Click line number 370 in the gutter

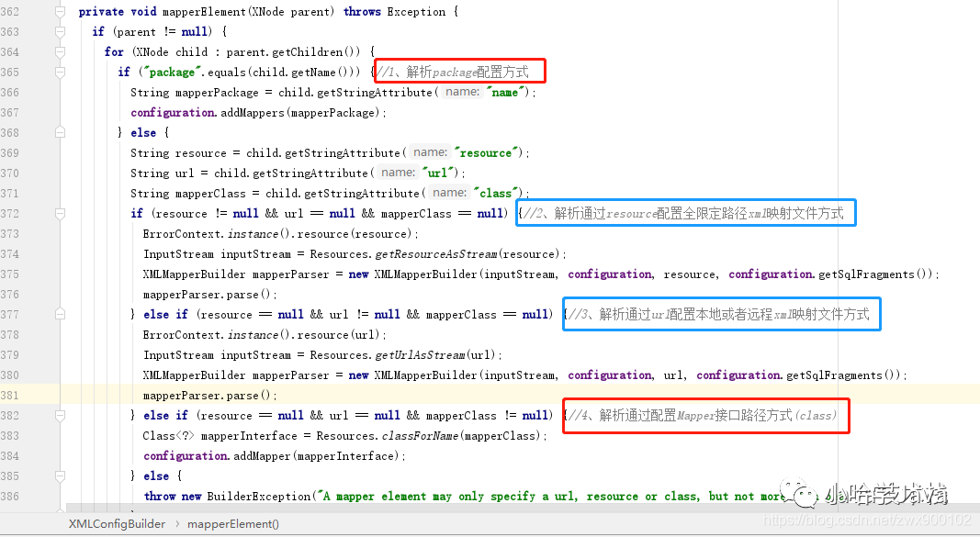(10, 173)
